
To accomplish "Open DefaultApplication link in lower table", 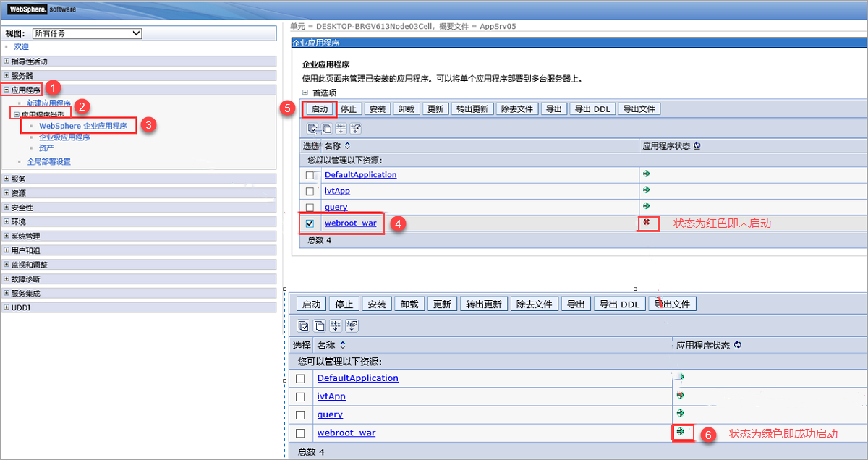I will click(358, 378).
